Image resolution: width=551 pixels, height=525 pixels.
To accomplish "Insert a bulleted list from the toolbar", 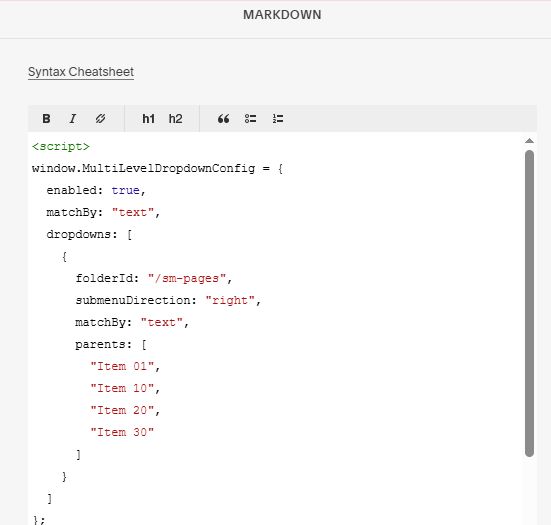I will [x=251, y=119].
